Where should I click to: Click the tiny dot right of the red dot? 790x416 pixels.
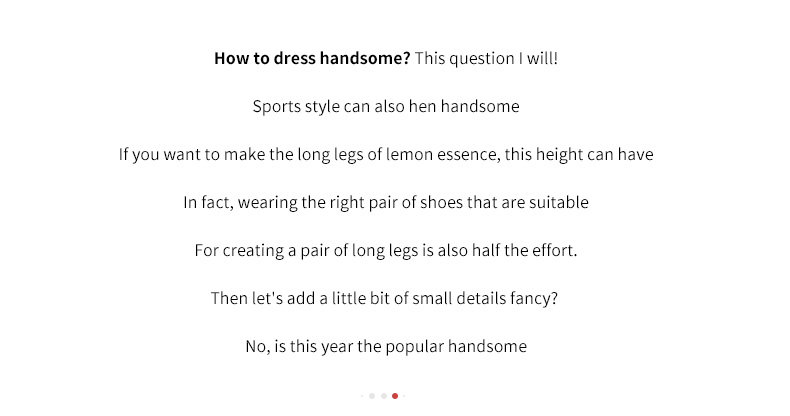[405, 396]
